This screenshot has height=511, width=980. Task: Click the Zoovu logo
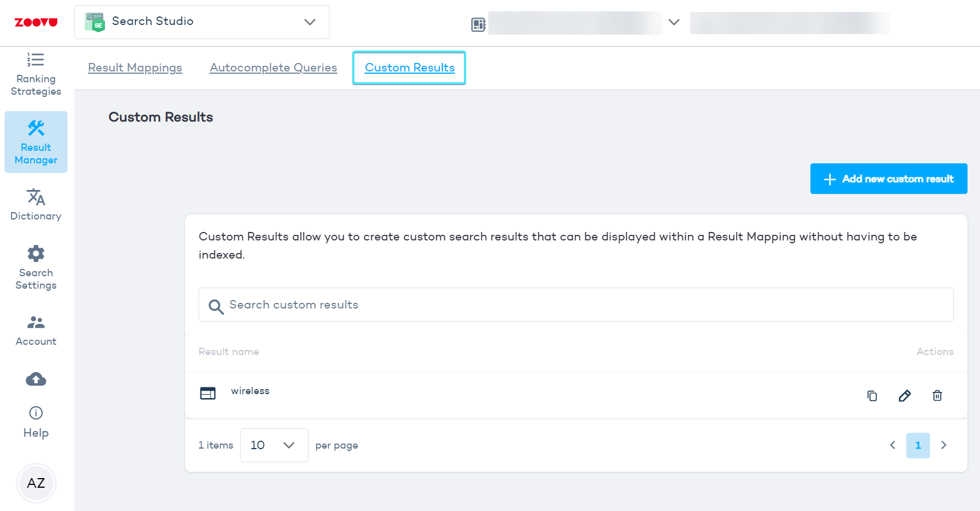[x=36, y=22]
